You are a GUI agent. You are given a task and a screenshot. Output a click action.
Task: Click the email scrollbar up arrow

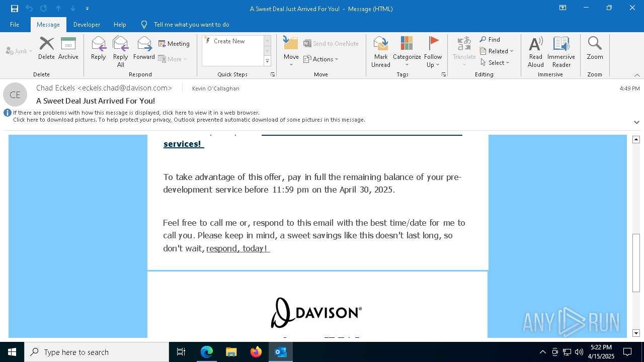(636, 139)
